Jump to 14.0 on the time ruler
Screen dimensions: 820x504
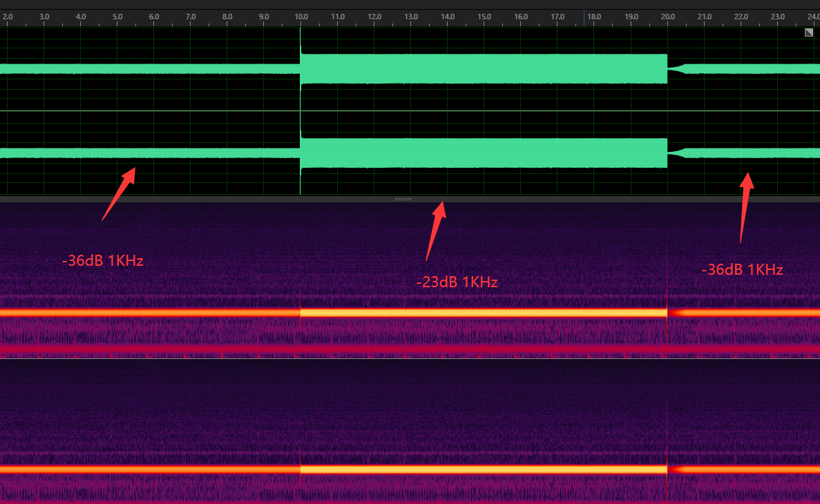(448, 17)
